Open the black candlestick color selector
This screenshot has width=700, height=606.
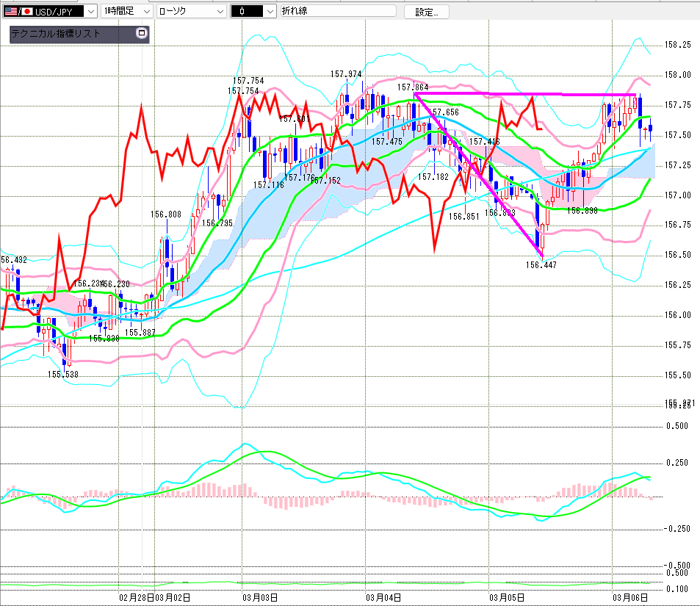[x=270, y=11]
